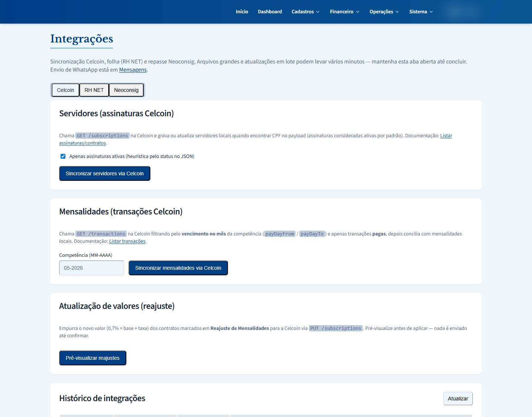Uncheck Apenas assinaturas ativas checkbox
This screenshot has height=417, width=532.
point(63,156)
